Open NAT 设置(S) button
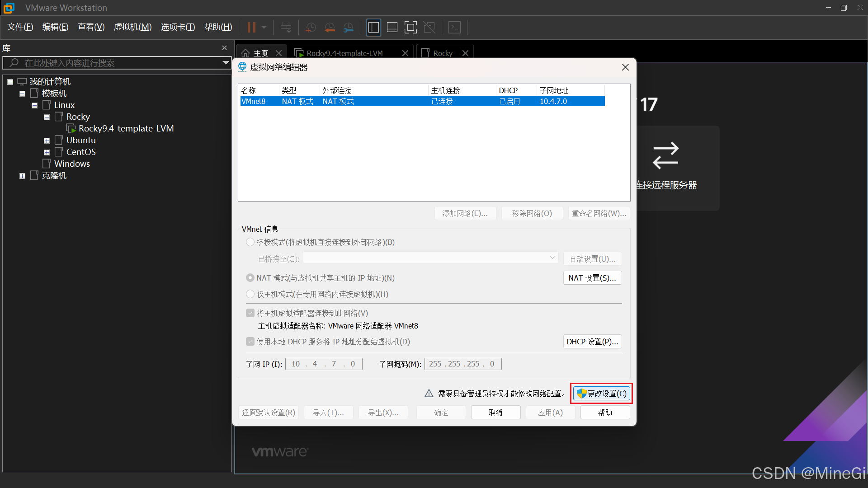 [592, 278]
